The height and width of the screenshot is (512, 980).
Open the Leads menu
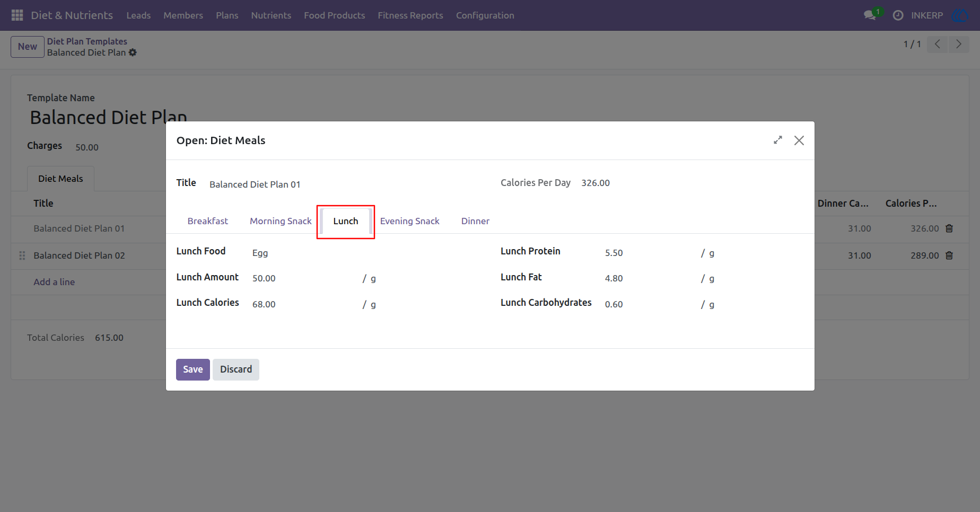(x=138, y=15)
